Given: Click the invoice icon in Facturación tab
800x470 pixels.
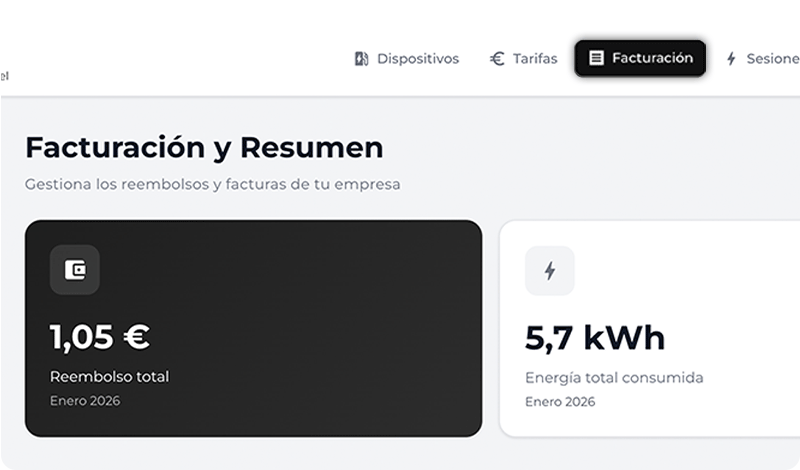Looking at the screenshot, I should pos(596,58).
